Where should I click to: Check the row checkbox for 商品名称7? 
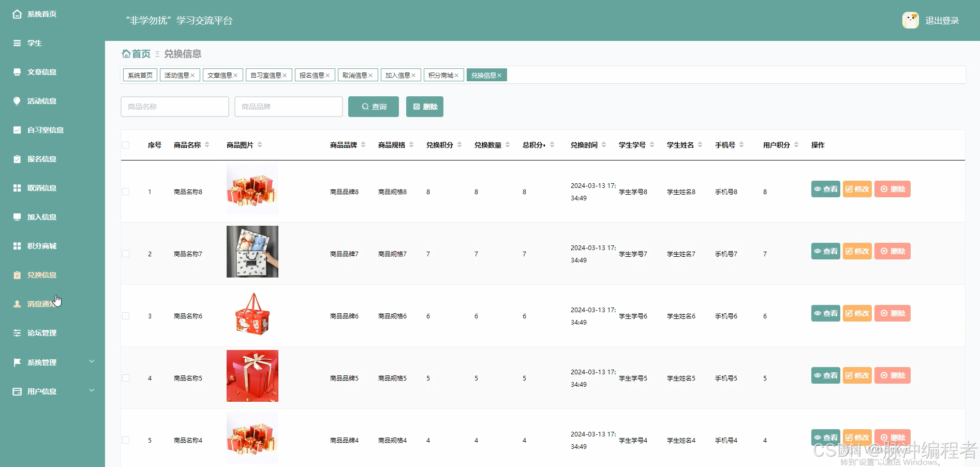(x=126, y=254)
